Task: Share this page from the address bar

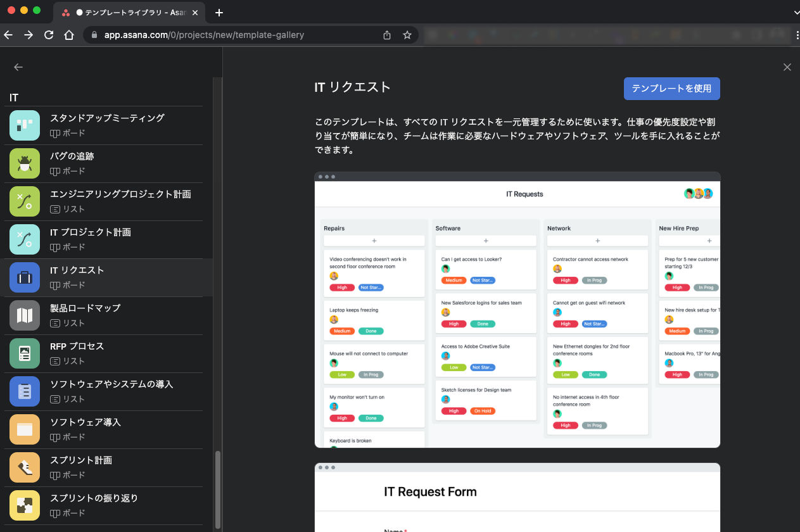Action: pos(387,35)
